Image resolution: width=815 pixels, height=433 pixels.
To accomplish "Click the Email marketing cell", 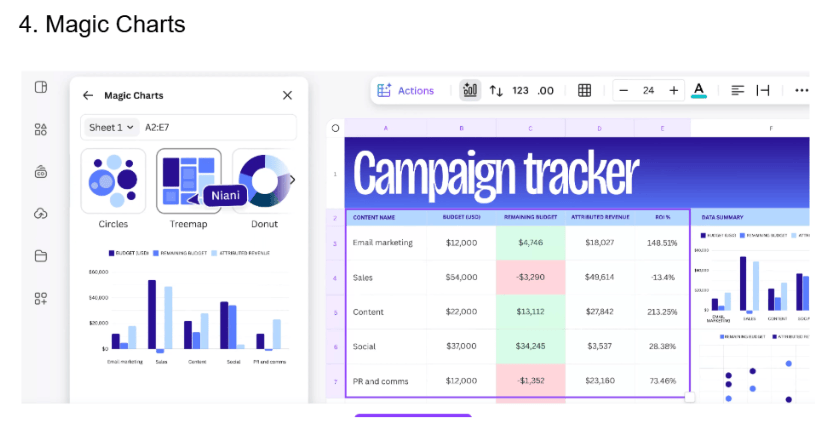I will [x=386, y=243].
